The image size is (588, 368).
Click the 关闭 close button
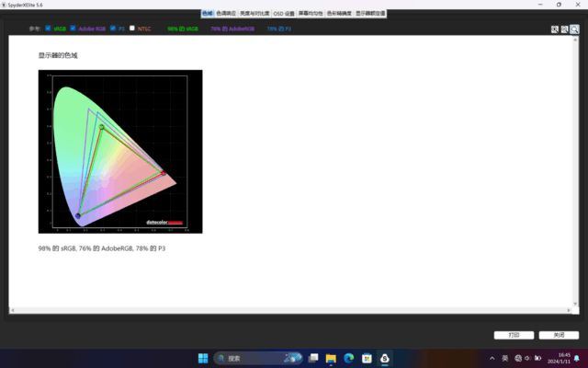559,335
